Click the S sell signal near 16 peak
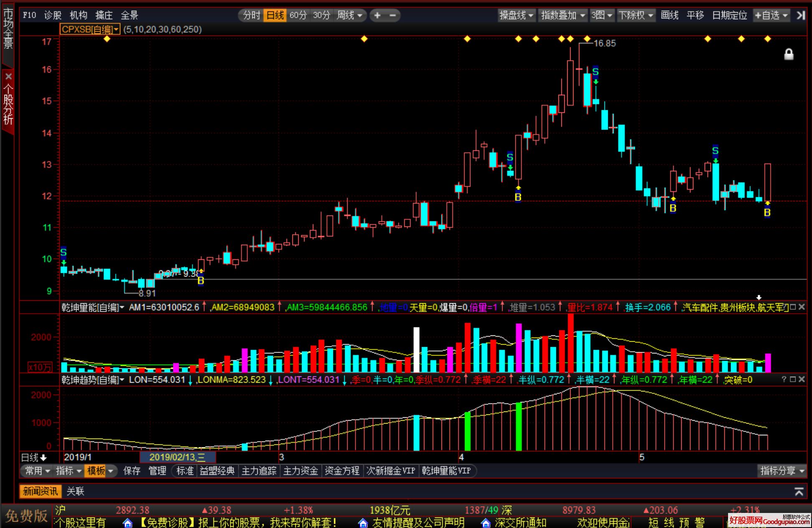This screenshot has height=528, width=812. coord(596,72)
